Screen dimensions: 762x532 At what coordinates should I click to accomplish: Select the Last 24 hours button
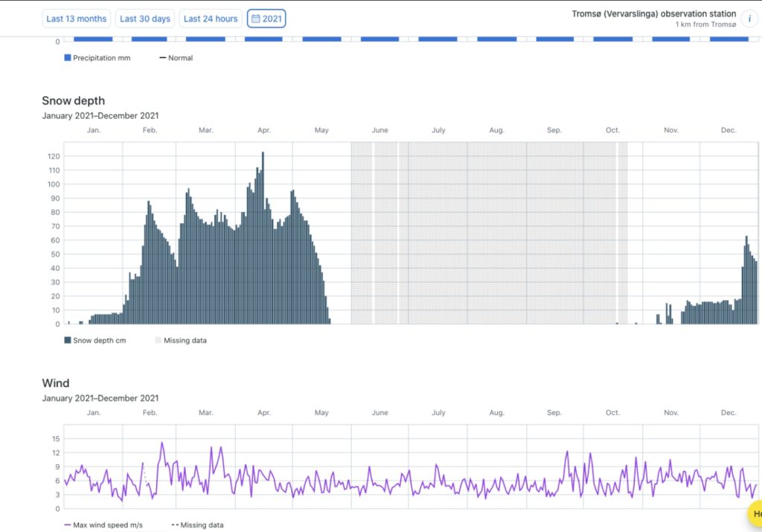[211, 19]
